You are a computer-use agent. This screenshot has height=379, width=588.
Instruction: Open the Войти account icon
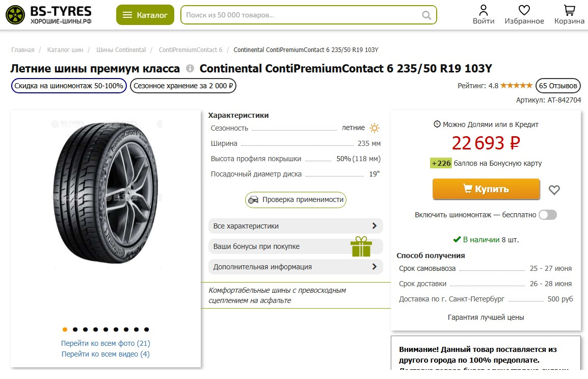[483, 10]
